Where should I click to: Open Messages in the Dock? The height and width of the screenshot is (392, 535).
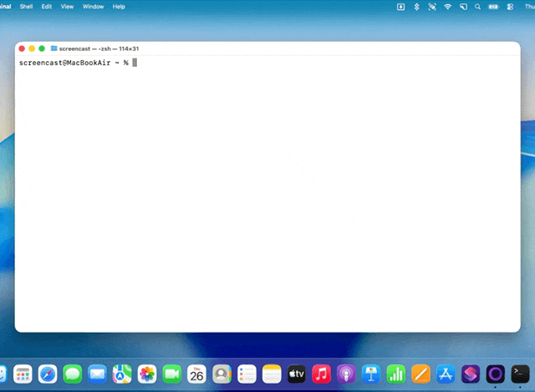73,374
